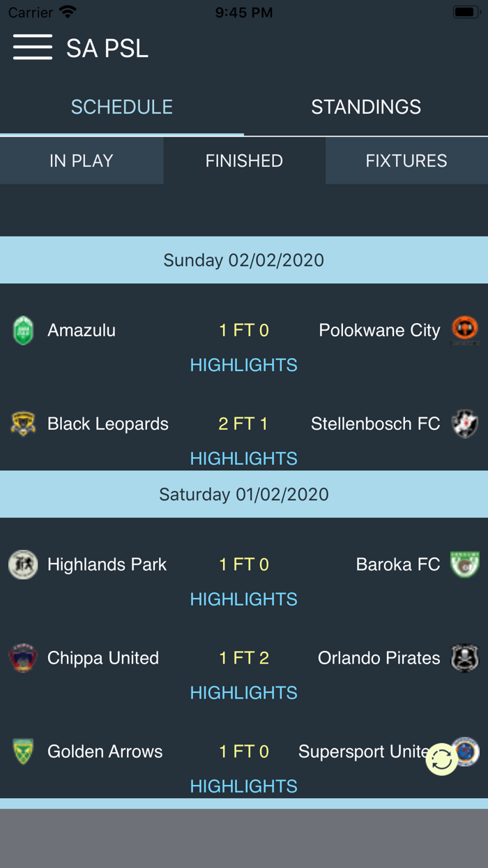Click the Chippa United crest
488x868 pixels.
[23, 657]
